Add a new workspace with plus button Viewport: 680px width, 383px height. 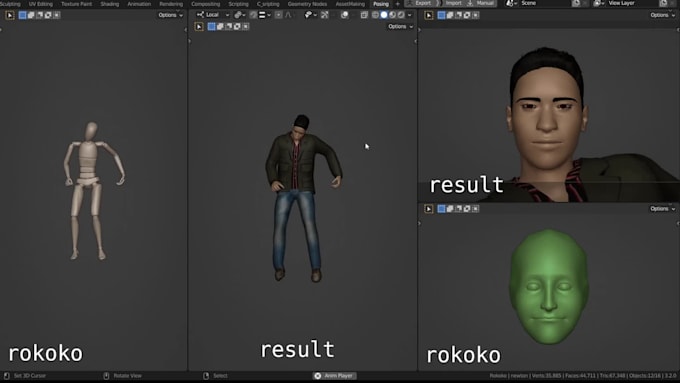(x=398, y=4)
